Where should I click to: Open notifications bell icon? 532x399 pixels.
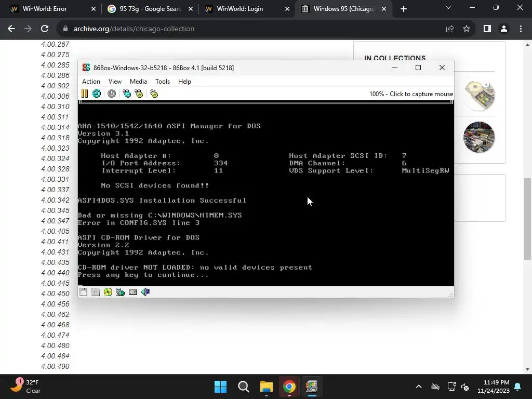pyautogui.click(x=518, y=387)
